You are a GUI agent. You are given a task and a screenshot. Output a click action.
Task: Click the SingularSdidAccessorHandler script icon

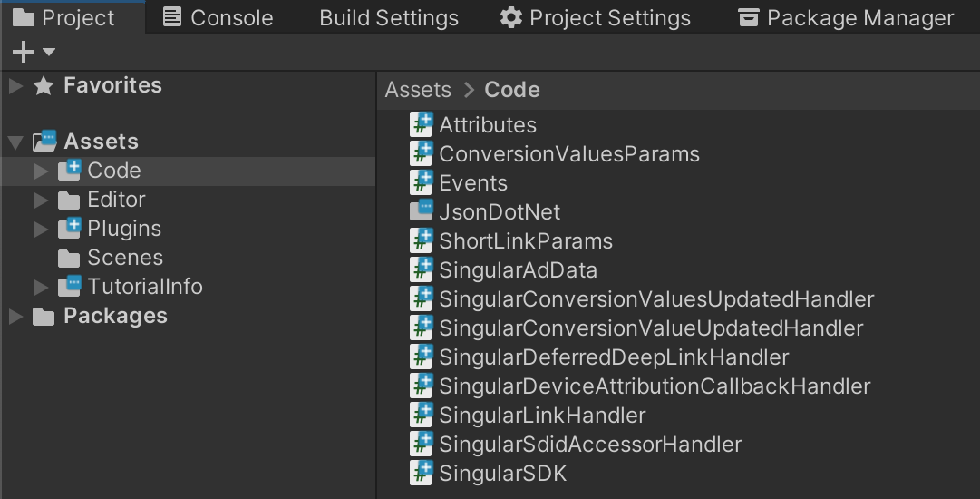(x=422, y=444)
